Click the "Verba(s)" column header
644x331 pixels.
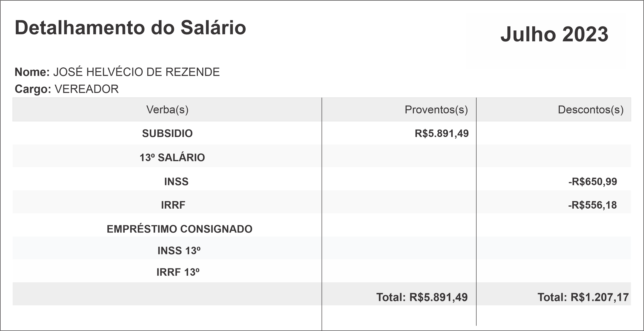[167, 110]
